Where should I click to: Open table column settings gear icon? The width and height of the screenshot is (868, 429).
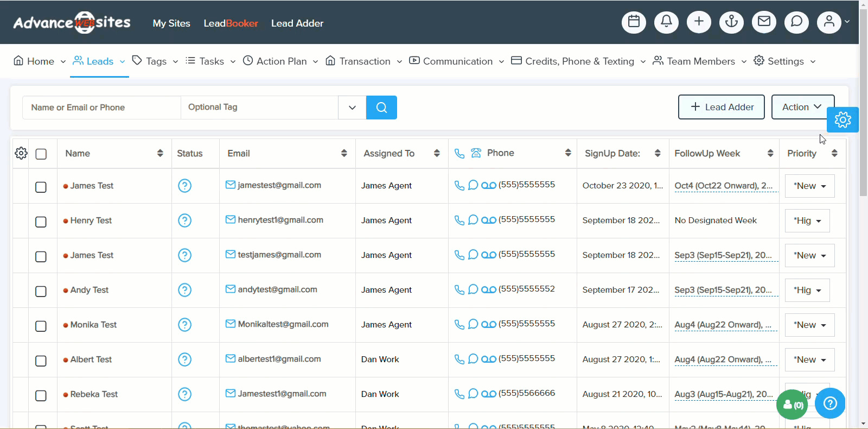coord(21,154)
